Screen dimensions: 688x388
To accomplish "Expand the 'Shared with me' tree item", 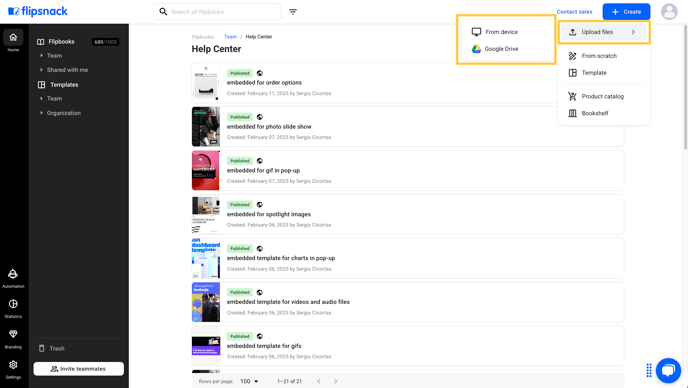I will pyautogui.click(x=41, y=70).
